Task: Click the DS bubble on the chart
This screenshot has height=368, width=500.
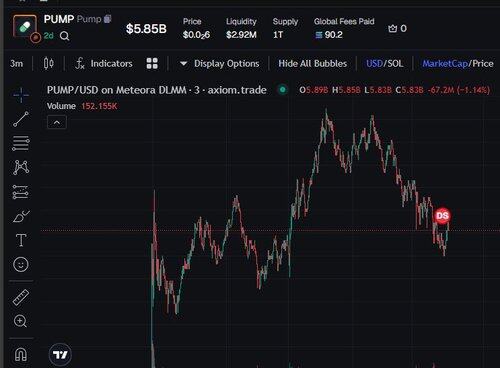Action: pyautogui.click(x=442, y=216)
